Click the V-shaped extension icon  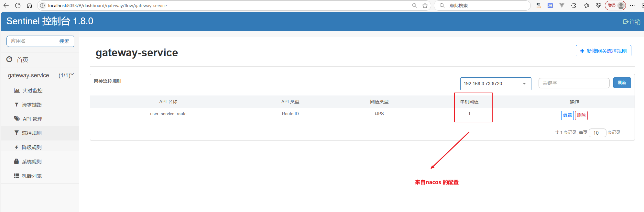pos(562,6)
